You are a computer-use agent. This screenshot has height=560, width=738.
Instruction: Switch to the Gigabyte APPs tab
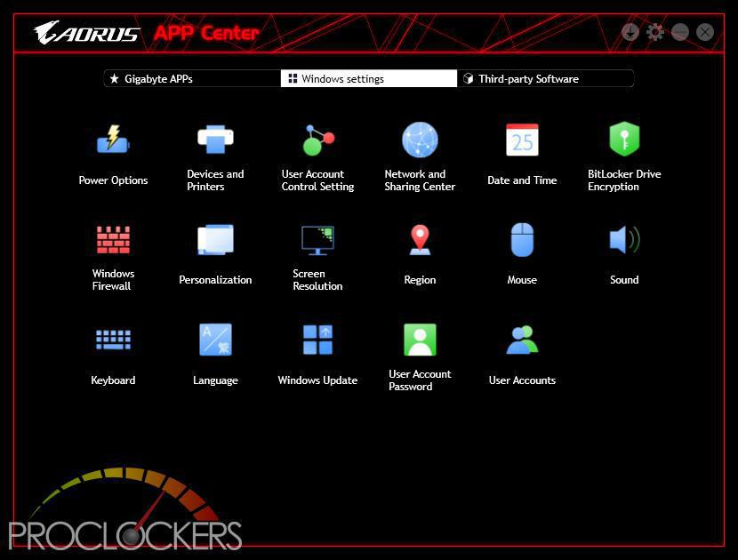coord(192,78)
